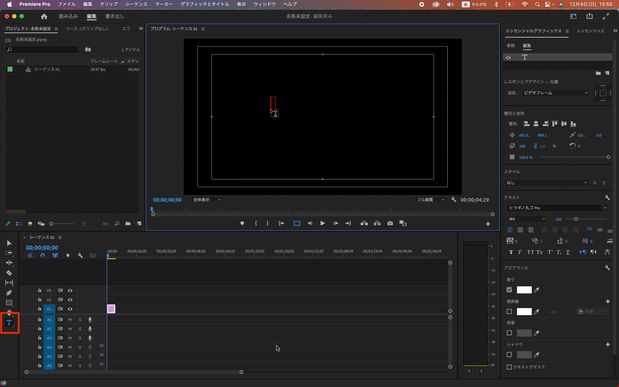Open the font family dropdown
The height and width of the screenshot is (387, 619).
(x=557, y=208)
